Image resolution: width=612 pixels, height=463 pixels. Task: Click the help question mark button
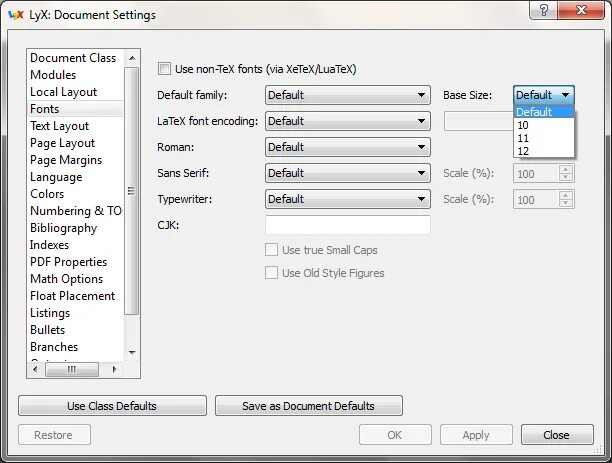543,11
